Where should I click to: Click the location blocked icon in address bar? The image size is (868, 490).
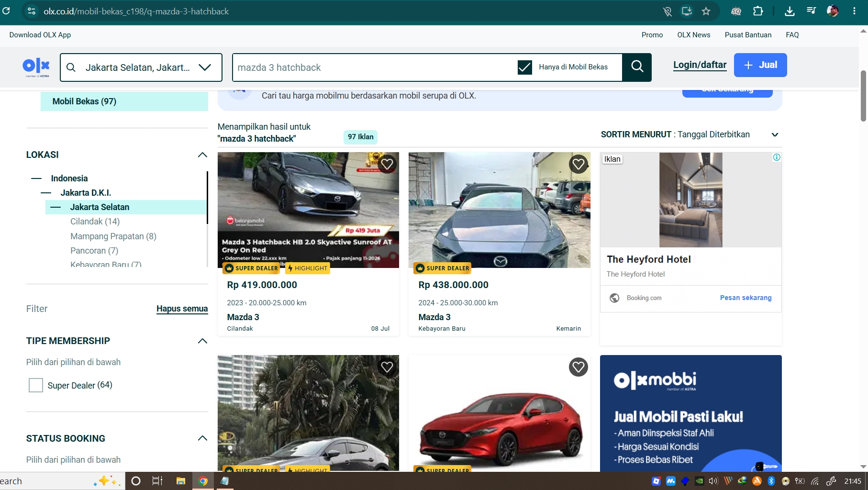pyautogui.click(x=668, y=11)
